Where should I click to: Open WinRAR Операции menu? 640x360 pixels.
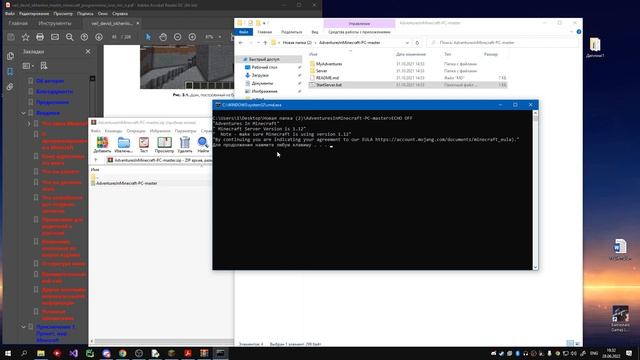tap(136, 131)
